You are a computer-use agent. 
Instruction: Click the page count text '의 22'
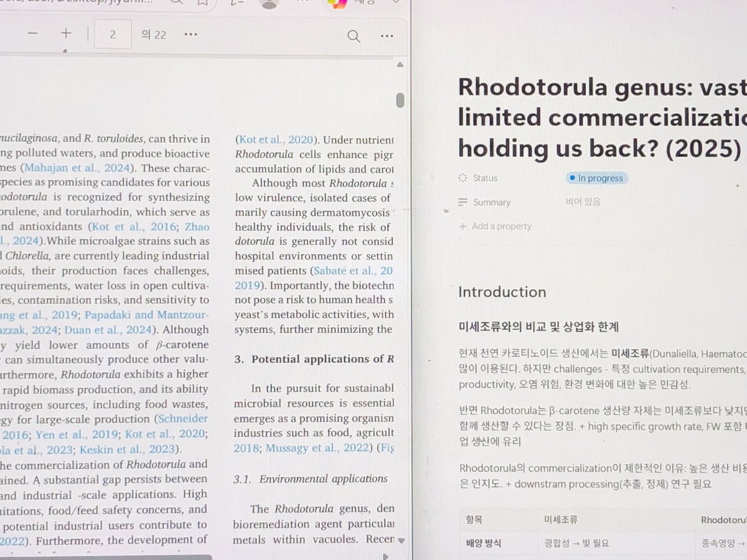(x=154, y=35)
